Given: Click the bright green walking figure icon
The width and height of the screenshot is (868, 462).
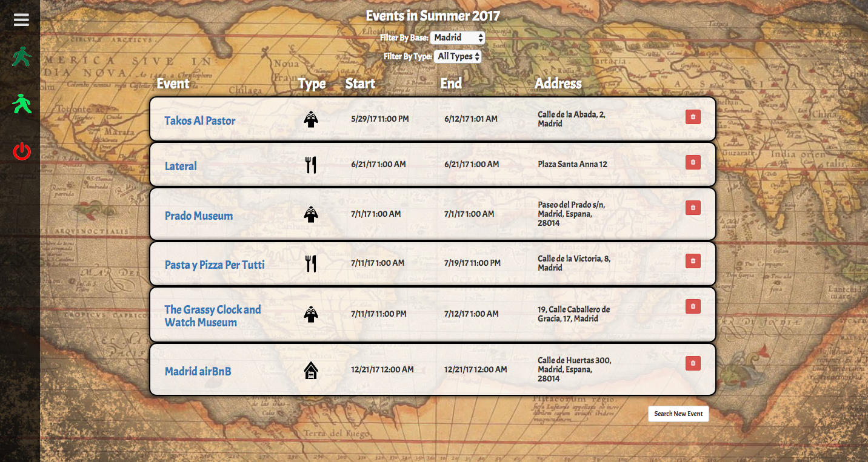Looking at the screenshot, I should [x=22, y=104].
